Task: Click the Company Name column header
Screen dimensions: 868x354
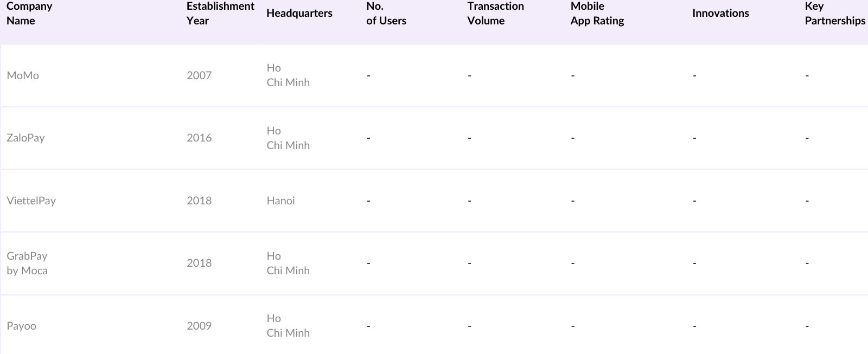Action: [x=29, y=14]
